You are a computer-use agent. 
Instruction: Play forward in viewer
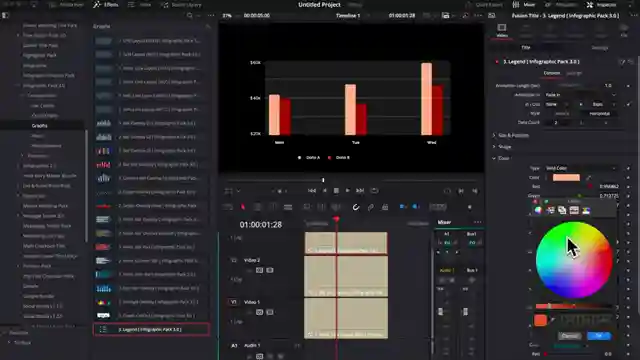pyautogui.click(x=348, y=191)
